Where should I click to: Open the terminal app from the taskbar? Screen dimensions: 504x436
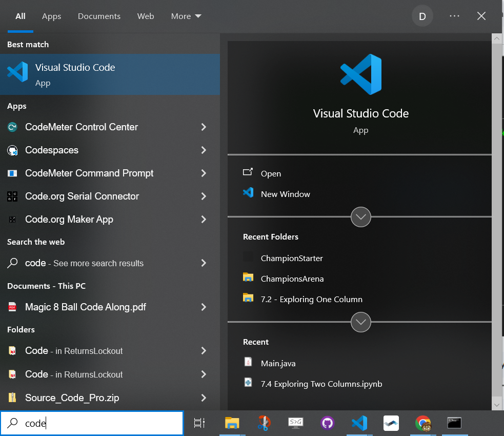coord(455,423)
